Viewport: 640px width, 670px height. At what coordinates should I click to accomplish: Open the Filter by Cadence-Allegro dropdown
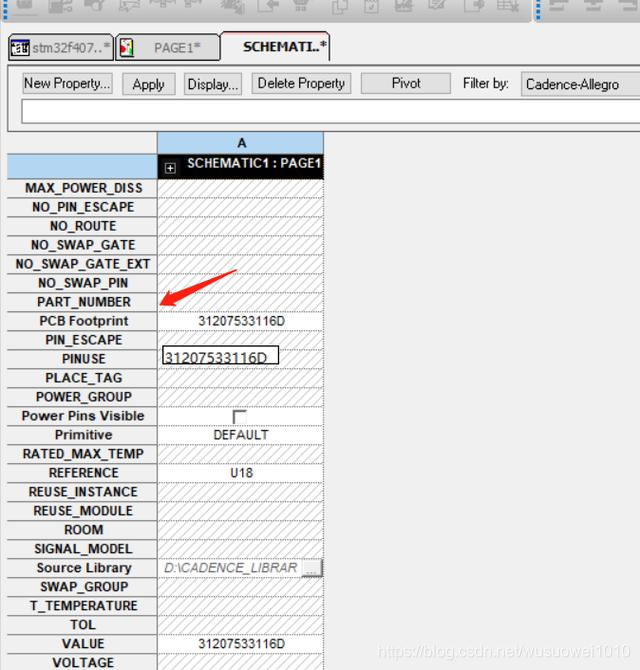[x=579, y=84]
